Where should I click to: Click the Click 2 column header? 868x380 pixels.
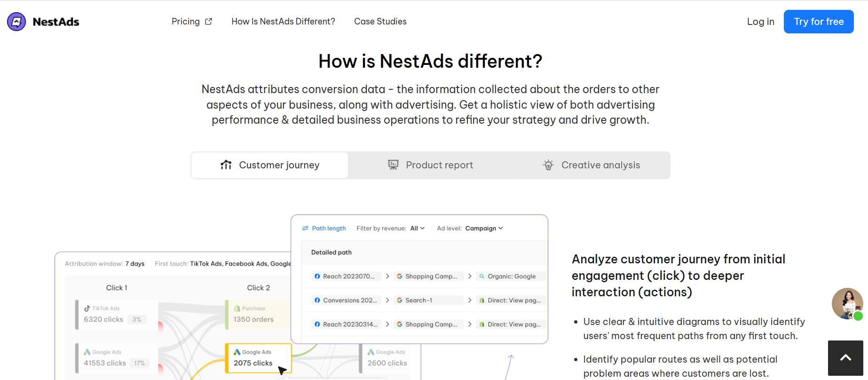tap(259, 288)
